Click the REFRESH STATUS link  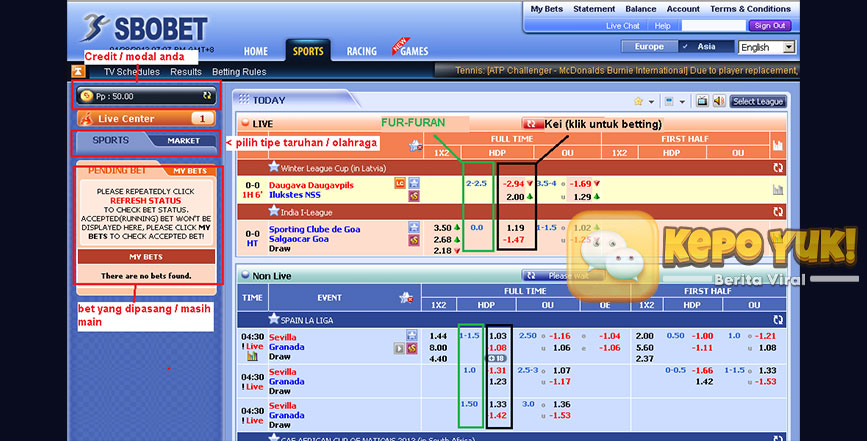145,201
